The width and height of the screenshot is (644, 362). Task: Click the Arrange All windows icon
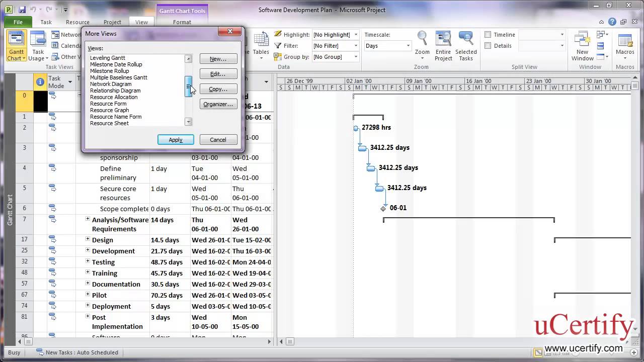[600, 46]
